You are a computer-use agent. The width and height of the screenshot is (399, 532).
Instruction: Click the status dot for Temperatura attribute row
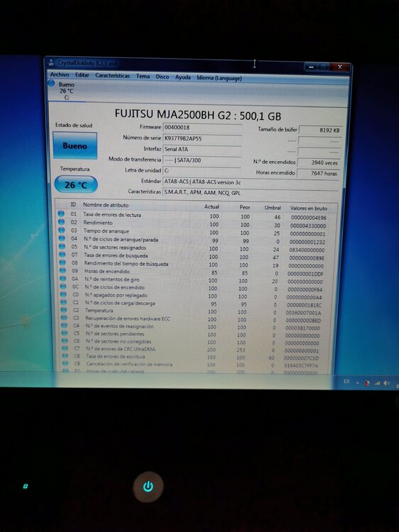coord(63,310)
